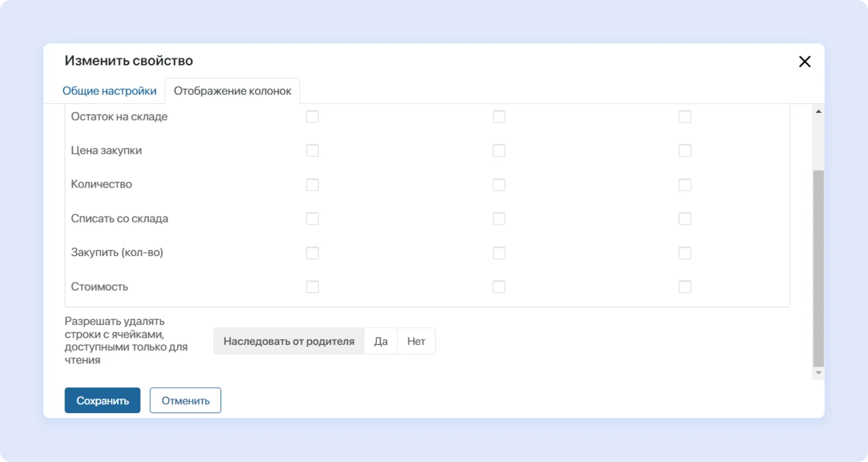This screenshot has height=462, width=868.
Task: Switch to Общие настройки tab
Action: (110, 91)
